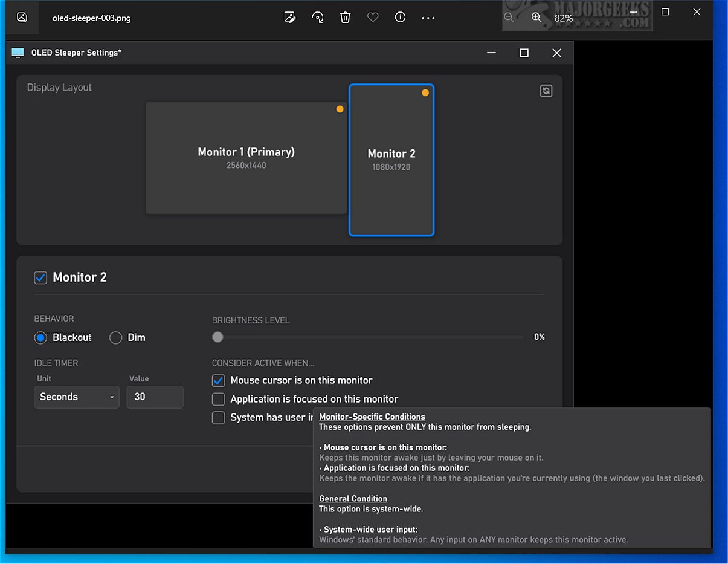The image size is (728, 564).
Task: Select the Blackout behavior radio button
Action: [40, 337]
